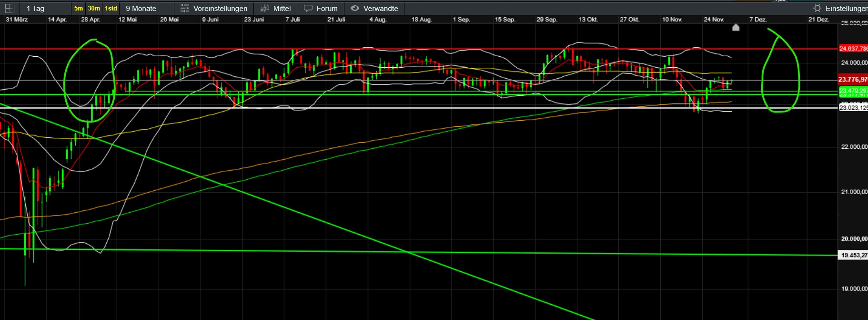Image resolution: width=868 pixels, height=320 pixels.
Task: Click the '4 Aug.' date label
Action: pos(378,20)
